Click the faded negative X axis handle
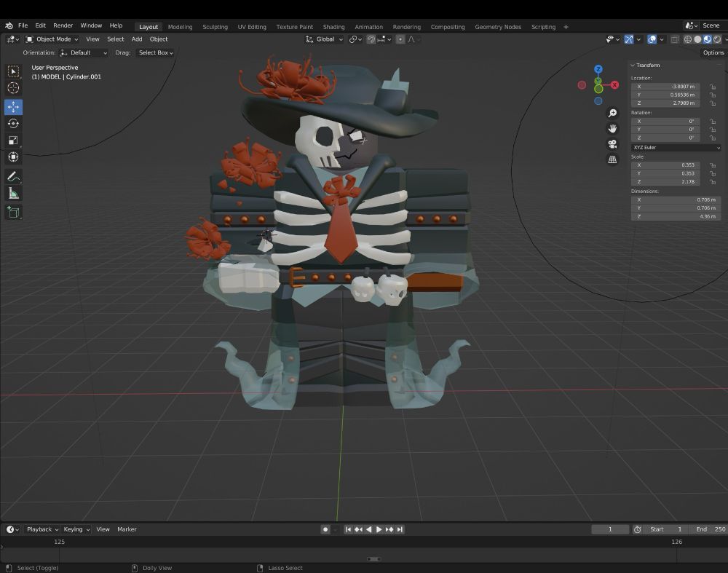The height and width of the screenshot is (573, 728). pyautogui.click(x=582, y=85)
